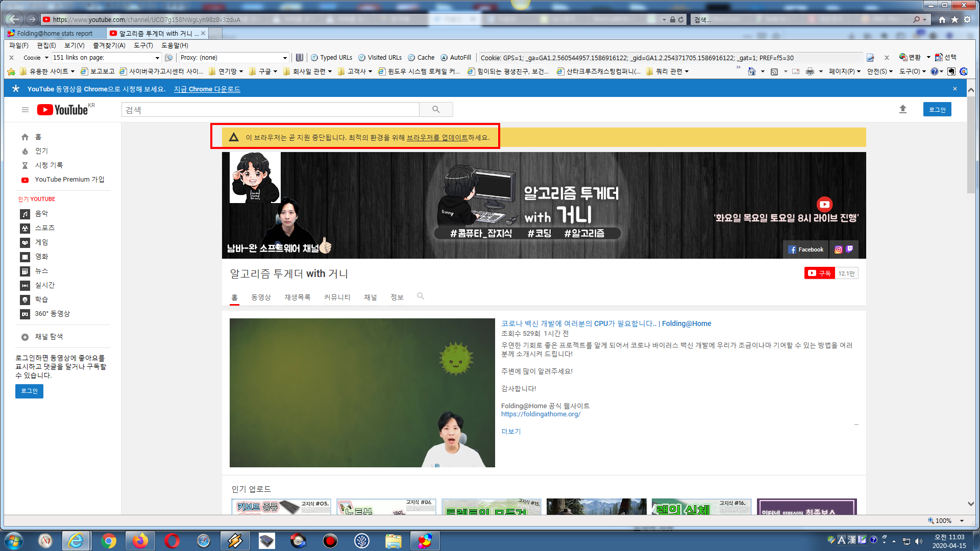Click the red 구독 subscribe button

pyautogui.click(x=820, y=273)
